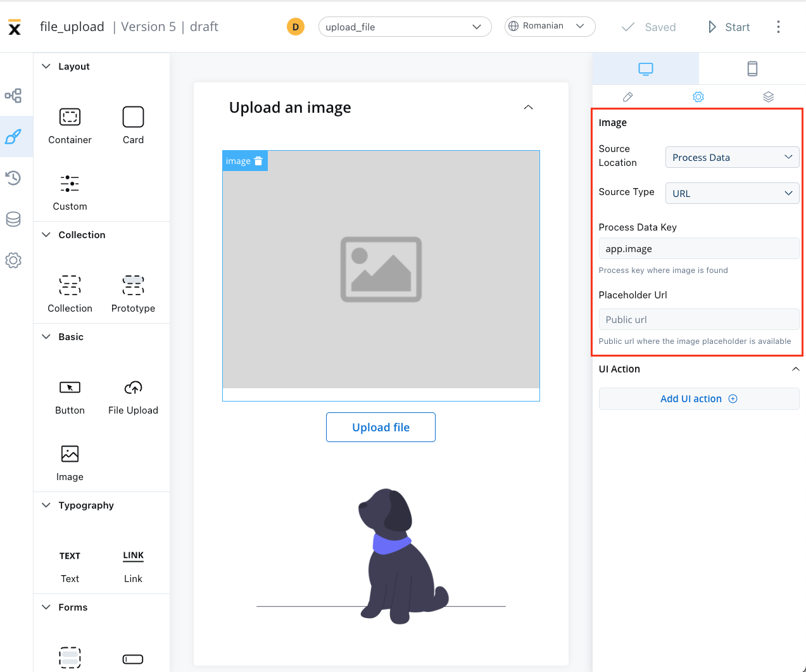Collapse the Typography section

46,505
